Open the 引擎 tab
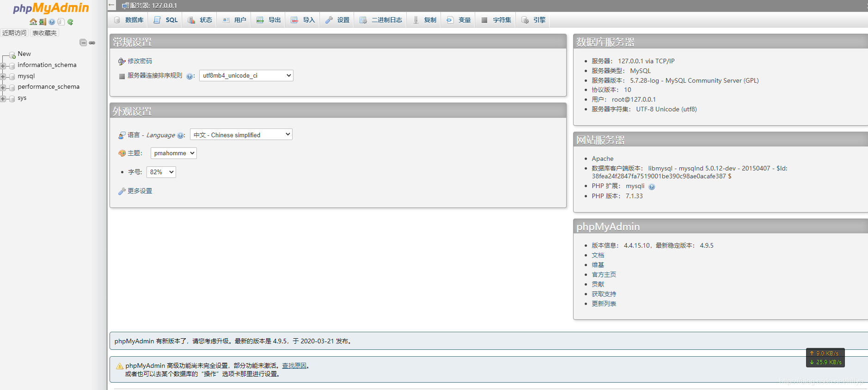868x390 pixels. (533, 20)
